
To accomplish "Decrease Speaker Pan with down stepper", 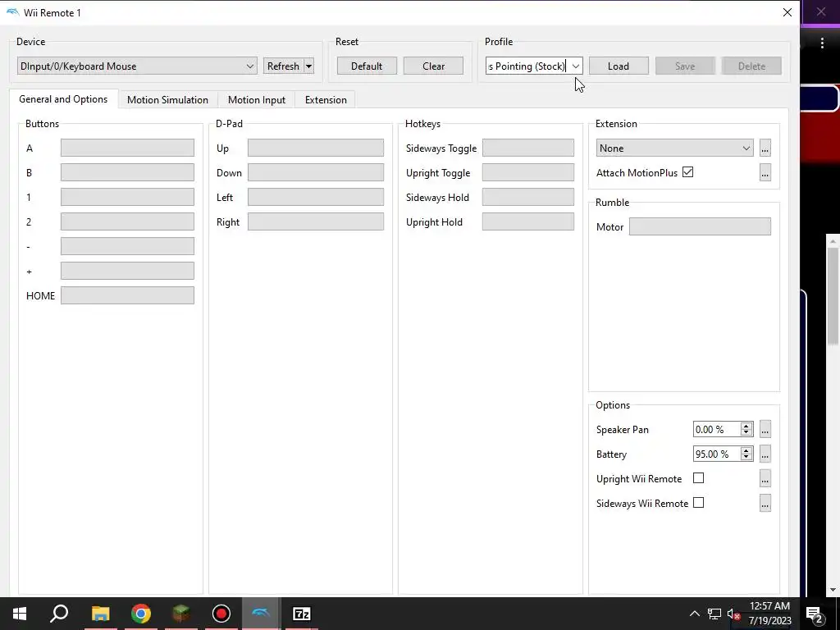I will [746, 432].
